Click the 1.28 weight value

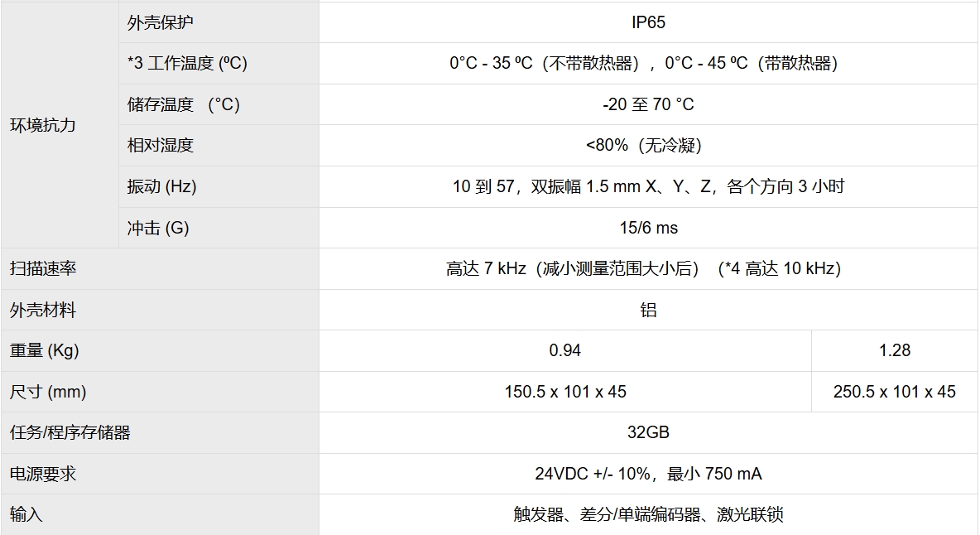click(895, 350)
